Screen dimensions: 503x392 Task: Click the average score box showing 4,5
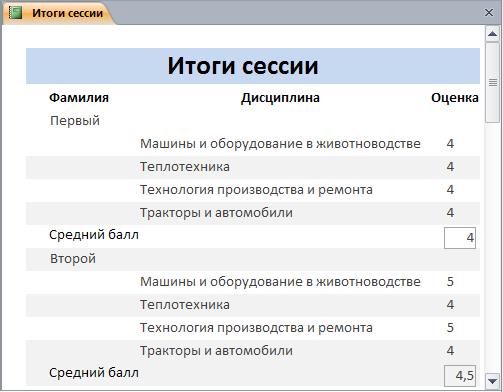coord(460,376)
